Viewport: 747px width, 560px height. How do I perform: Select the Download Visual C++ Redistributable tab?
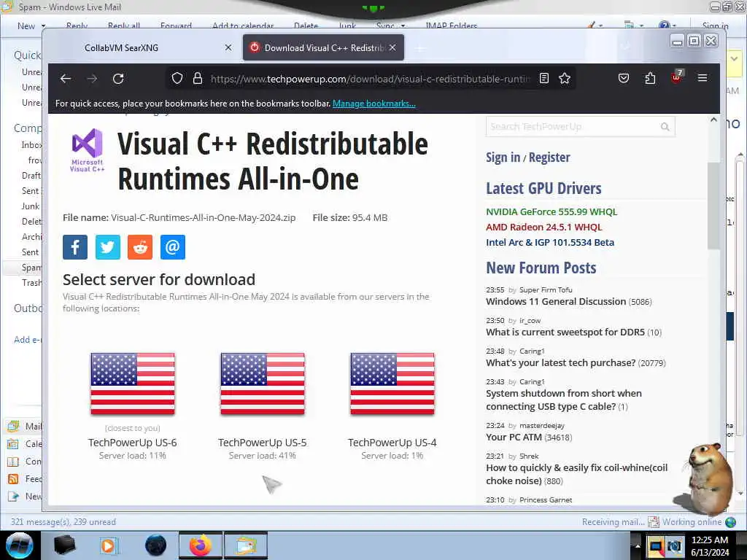click(323, 47)
